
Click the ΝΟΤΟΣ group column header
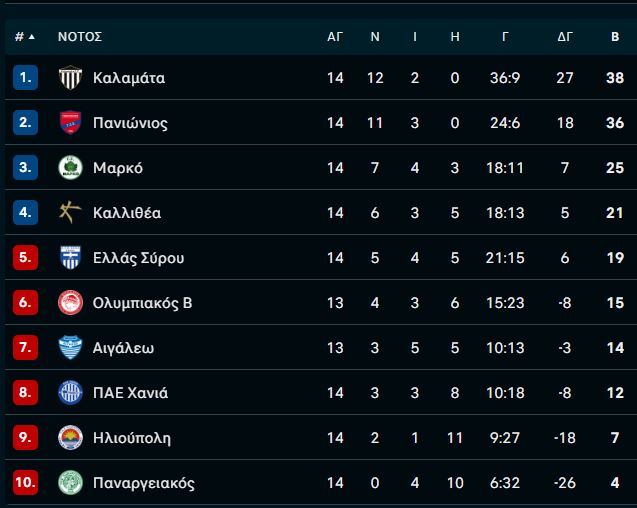(80, 37)
